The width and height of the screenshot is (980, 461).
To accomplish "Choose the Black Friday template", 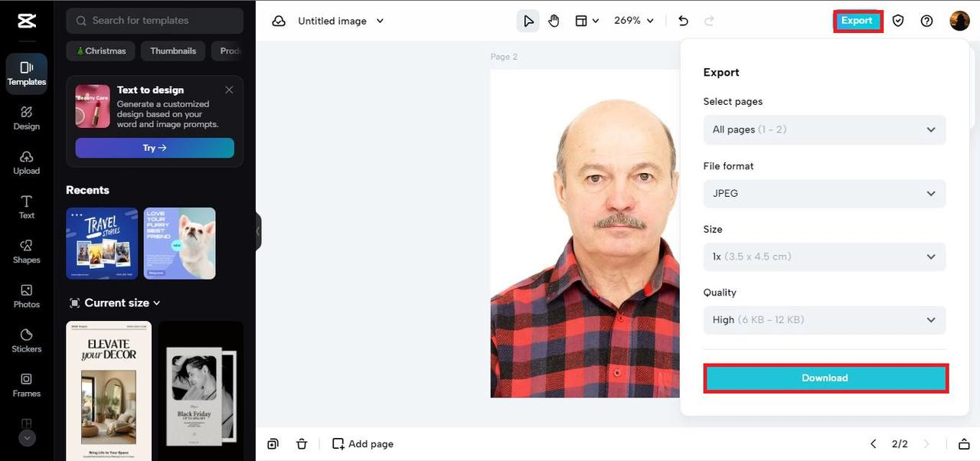I will click(x=201, y=391).
